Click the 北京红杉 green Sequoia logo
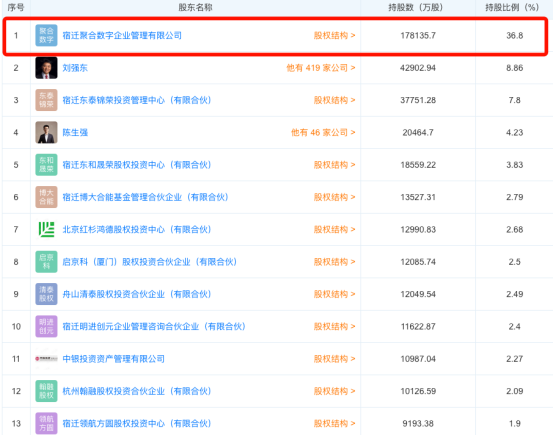 pos(46,229)
